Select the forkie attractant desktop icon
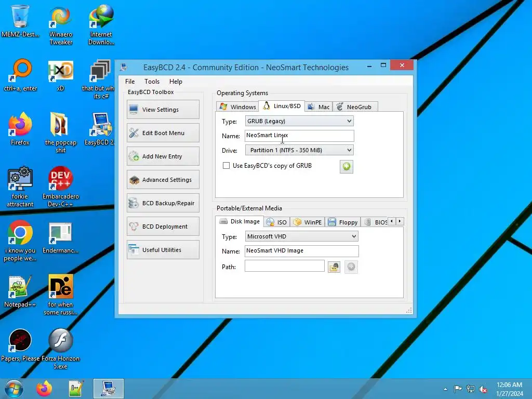 click(x=20, y=187)
